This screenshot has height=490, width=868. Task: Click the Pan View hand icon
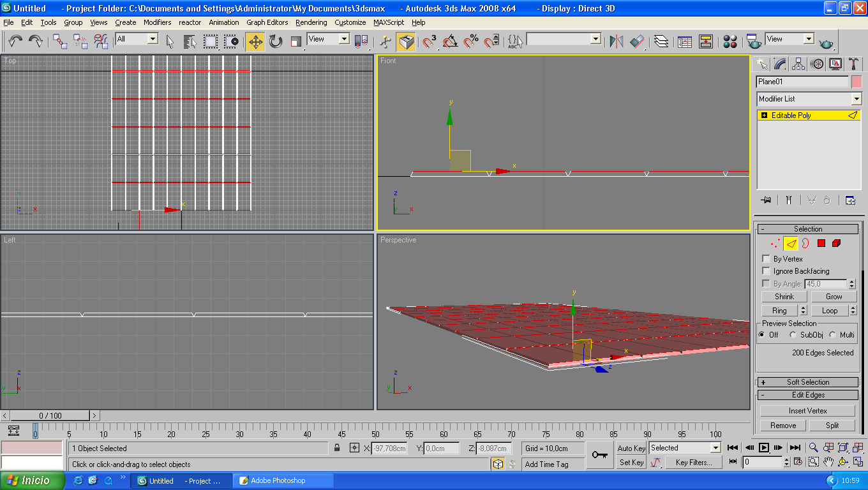point(828,462)
